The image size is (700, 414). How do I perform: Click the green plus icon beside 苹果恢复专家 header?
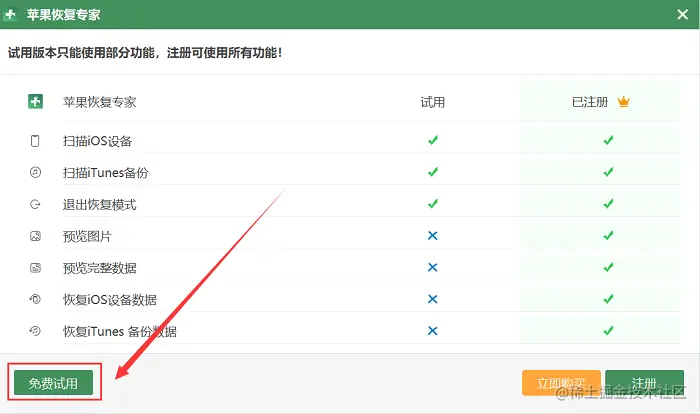click(x=35, y=101)
